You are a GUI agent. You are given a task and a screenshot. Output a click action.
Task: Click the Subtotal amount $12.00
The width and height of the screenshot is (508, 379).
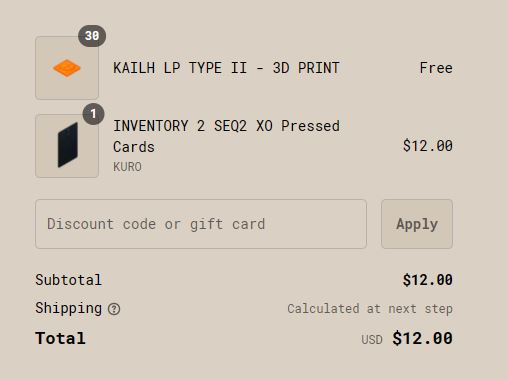pyautogui.click(x=428, y=280)
